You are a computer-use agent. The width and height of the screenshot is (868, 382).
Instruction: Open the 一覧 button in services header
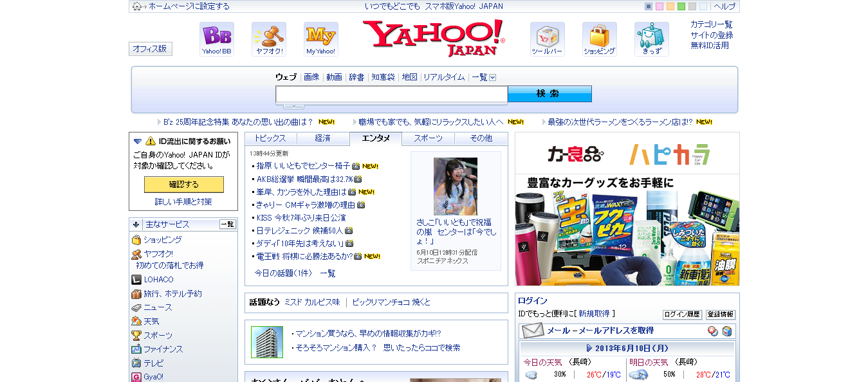coord(228,224)
